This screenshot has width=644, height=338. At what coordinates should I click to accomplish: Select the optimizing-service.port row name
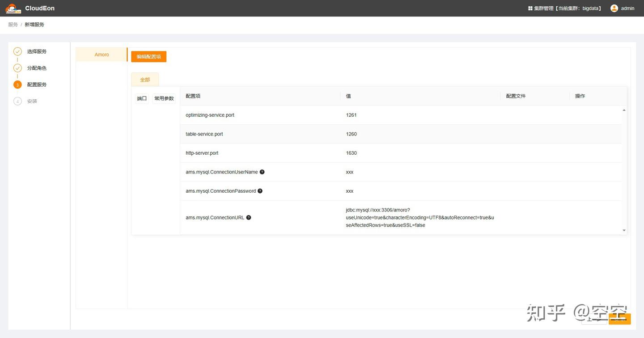[x=210, y=115]
